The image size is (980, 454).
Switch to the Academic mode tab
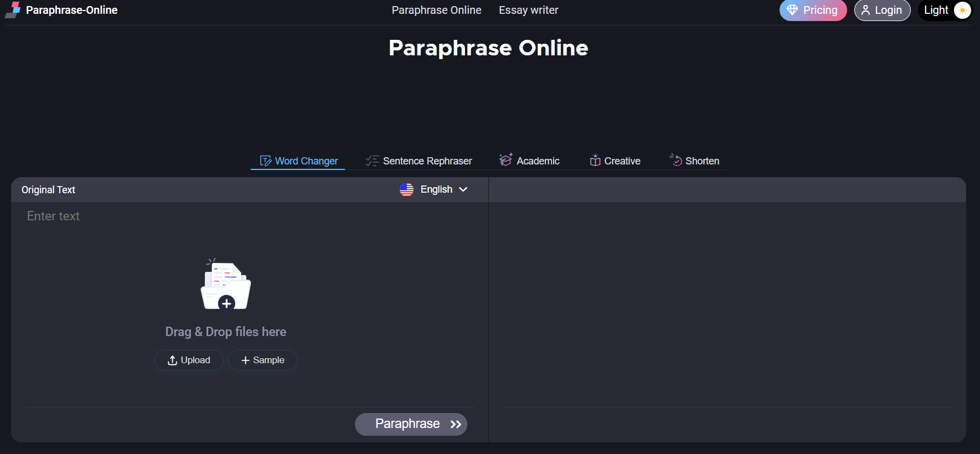click(529, 161)
